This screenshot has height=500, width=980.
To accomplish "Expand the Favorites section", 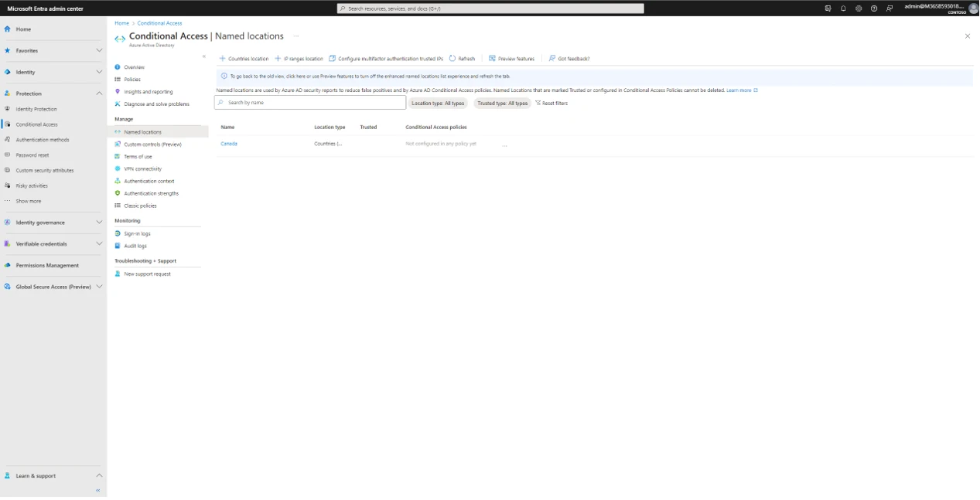I will (99, 50).
